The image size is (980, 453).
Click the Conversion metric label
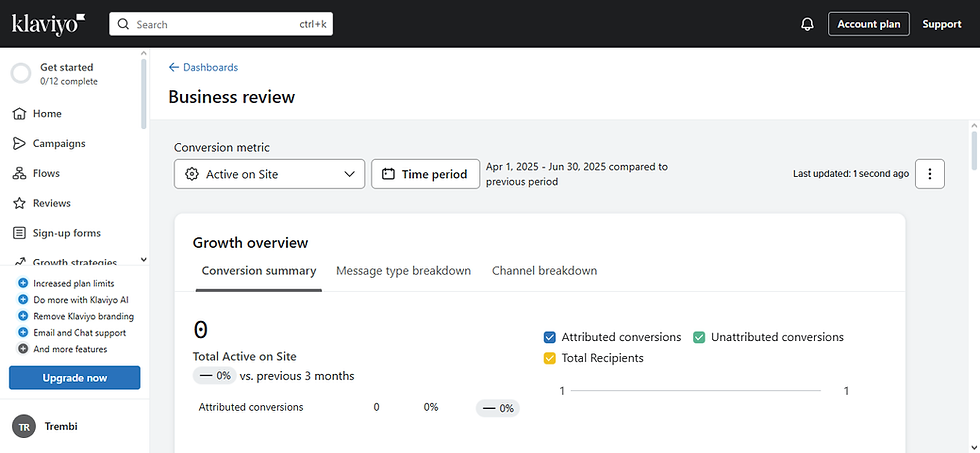(x=222, y=148)
